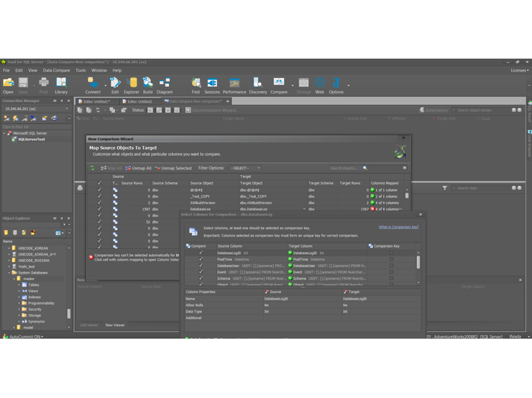The height and width of the screenshot is (398, 532).
Task: Open the Diagram tool
Action: [x=165, y=83]
